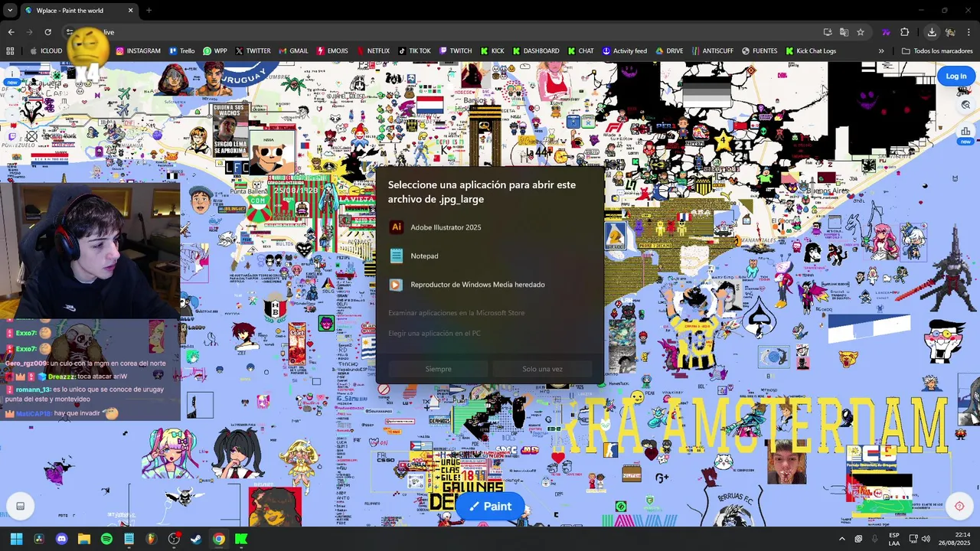
Task: Open the ANTISCUFF bookmark
Action: tap(712, 51)
